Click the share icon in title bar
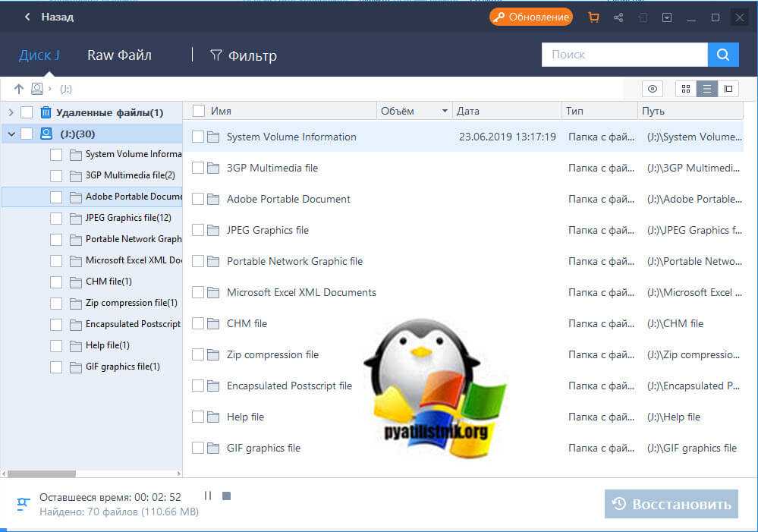This screenshot has height=532, width=758. pos(618,17)
